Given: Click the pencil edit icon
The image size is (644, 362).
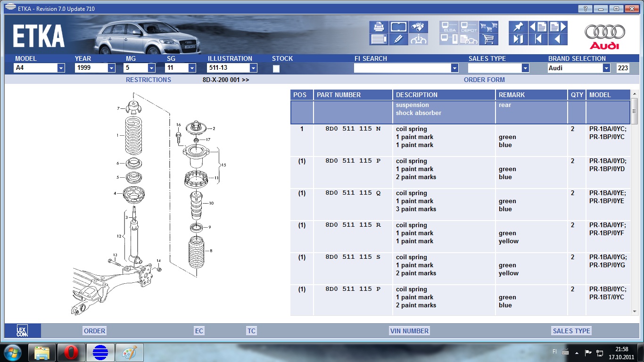Looking at the screenshot, I should [x=399, y=39].
